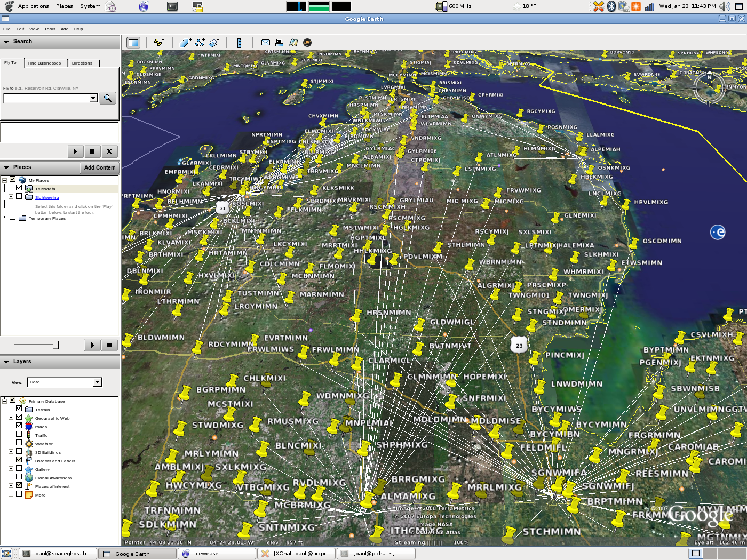Select the Add Polygon tool
The image size is (747, 560).
pyautogui.click(x=185, y=43)
